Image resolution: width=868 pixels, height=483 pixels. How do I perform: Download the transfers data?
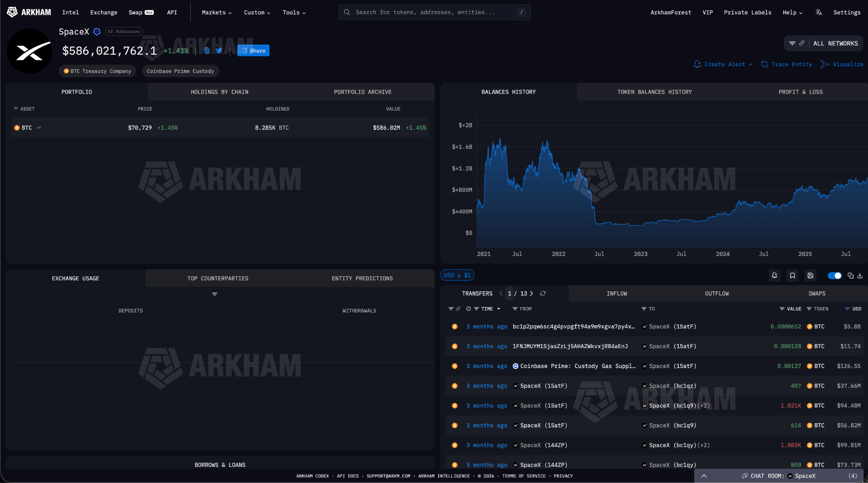point(860,276)
